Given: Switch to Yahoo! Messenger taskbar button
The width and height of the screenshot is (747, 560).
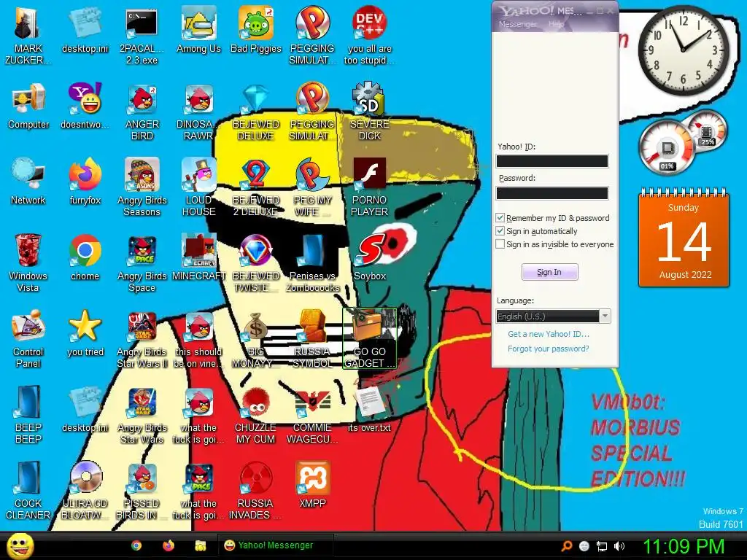Looking at the screenshot, I should click(275, 545).
